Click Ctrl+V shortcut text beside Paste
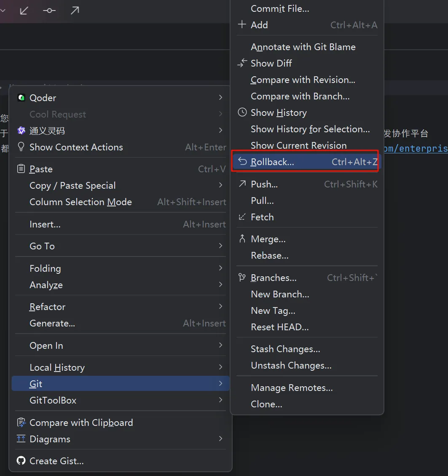This screenshot has height=476, width=448. [x=212, y=169]
